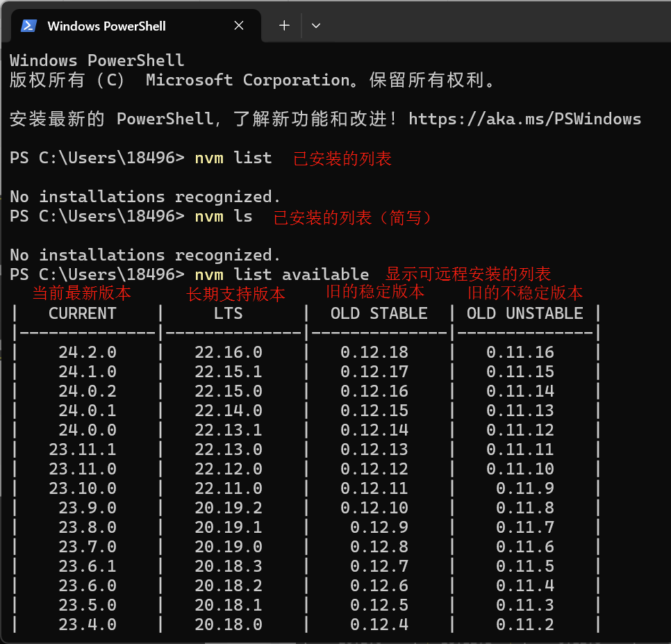Click version 23.4.0 in the table

tap(88, 625)
